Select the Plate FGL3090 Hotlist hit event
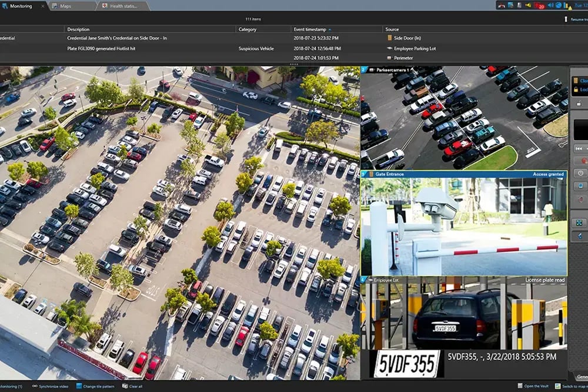 (x=294, y=48)
